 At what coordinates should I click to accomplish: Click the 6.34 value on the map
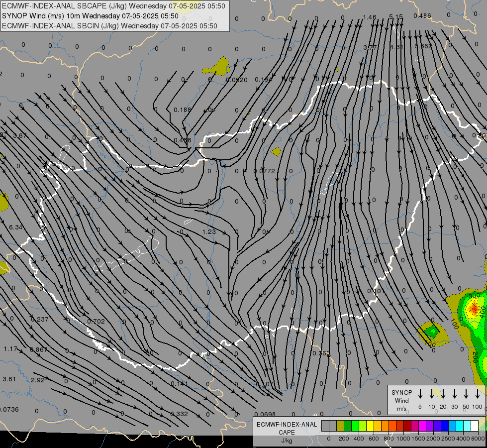coord(15,227)
